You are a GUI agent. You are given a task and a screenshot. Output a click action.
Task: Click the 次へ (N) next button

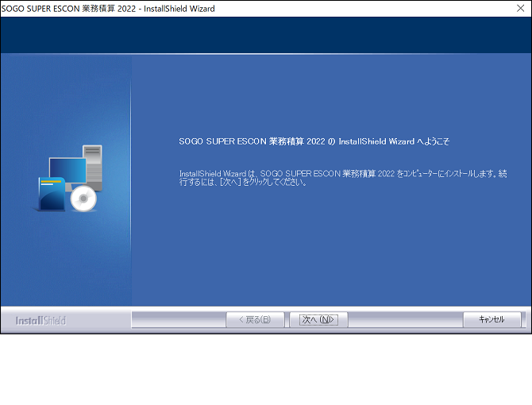(x=318, y=319)
